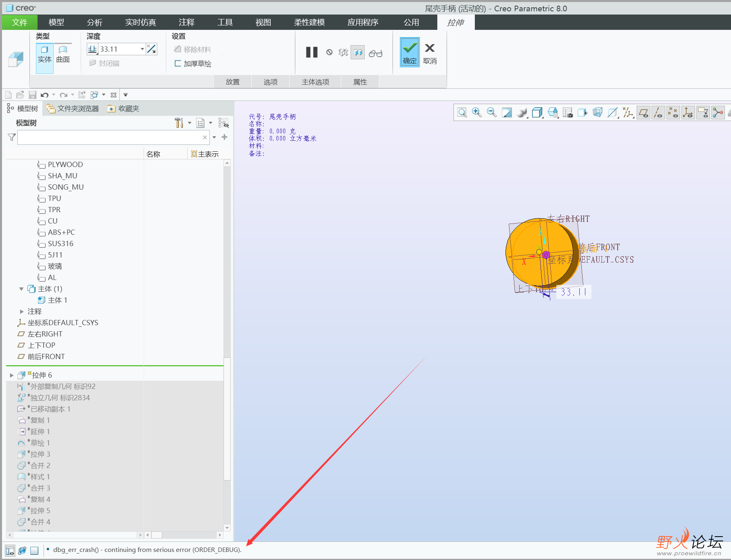Image resolution: width=731 pixels, height=560 pixels.
Task: Toggle spin center display
Action: (717, 113)
